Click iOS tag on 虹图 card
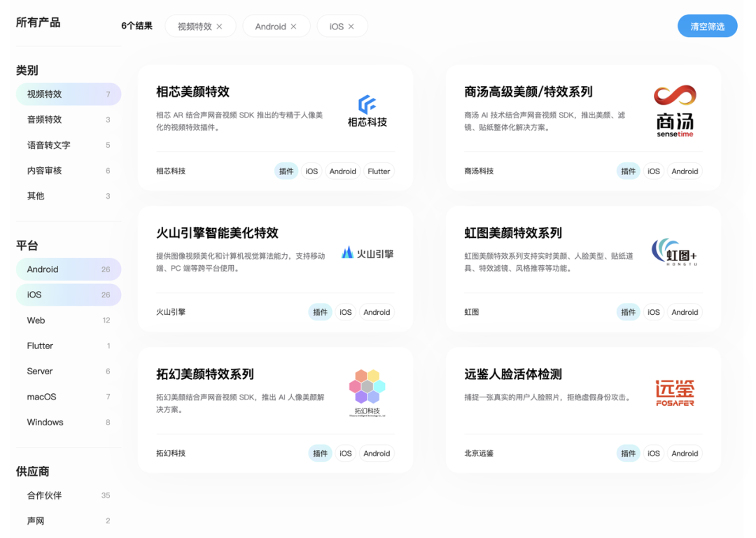Screen dimensions: 756x538 click(654, 313)
